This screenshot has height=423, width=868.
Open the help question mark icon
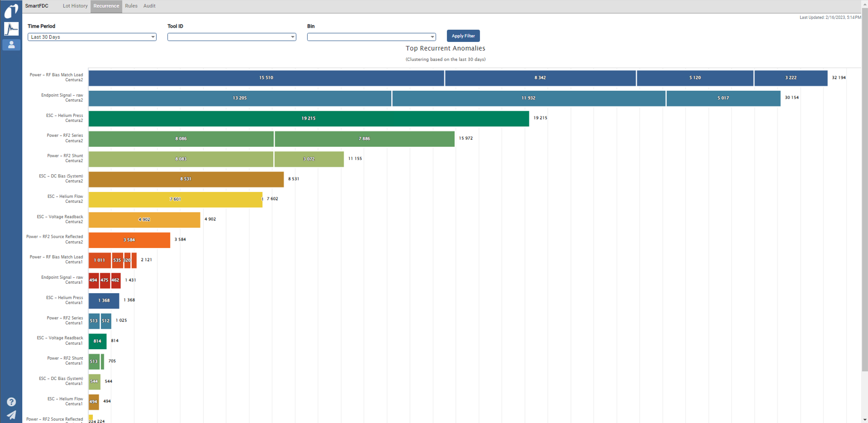(x=11, y=402)
